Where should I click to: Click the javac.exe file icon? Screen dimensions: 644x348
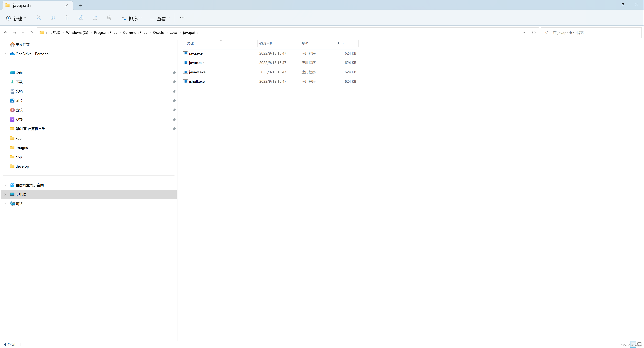point(186,62)
